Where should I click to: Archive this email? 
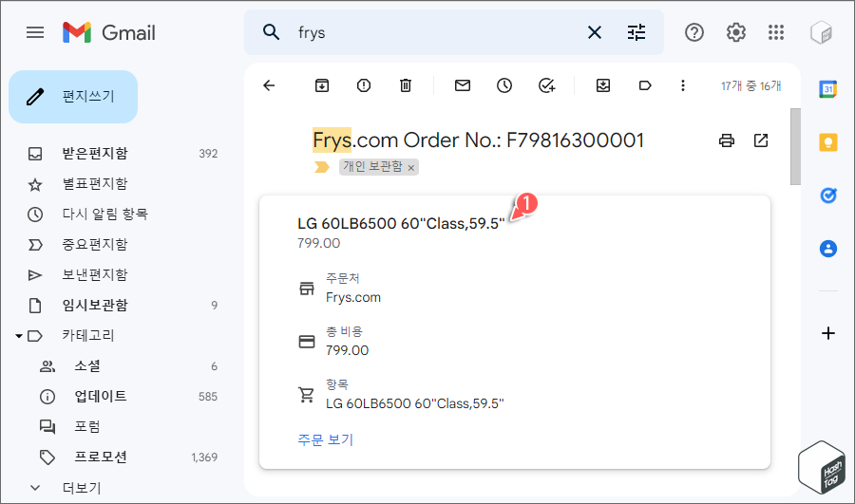coord(322,85)
